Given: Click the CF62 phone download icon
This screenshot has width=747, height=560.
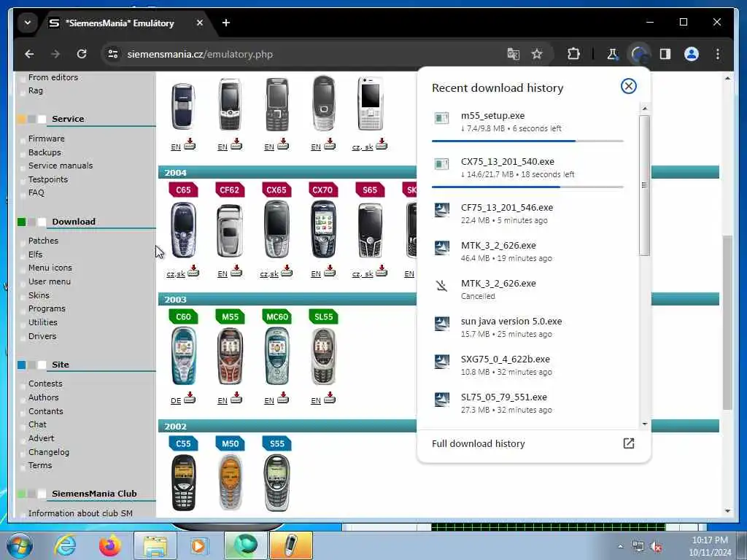Looking at the screenshot, I should 236,271.
